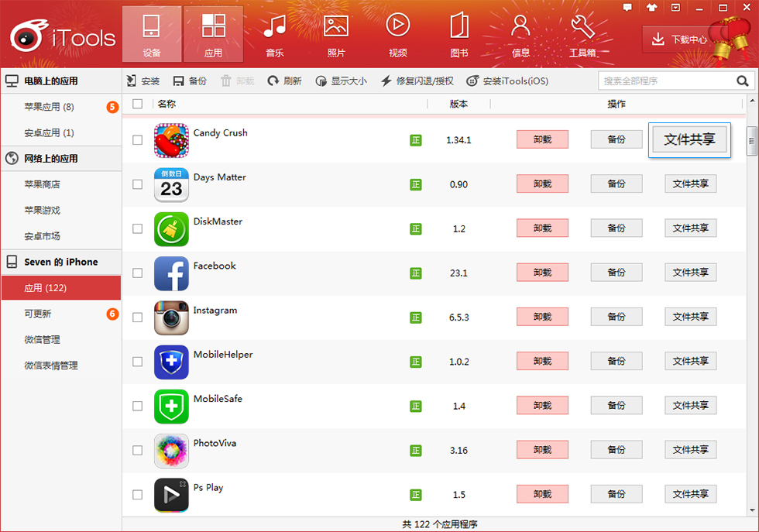Open 文件共享 for Instagram
759x532 pixels.
coord(691,317)
